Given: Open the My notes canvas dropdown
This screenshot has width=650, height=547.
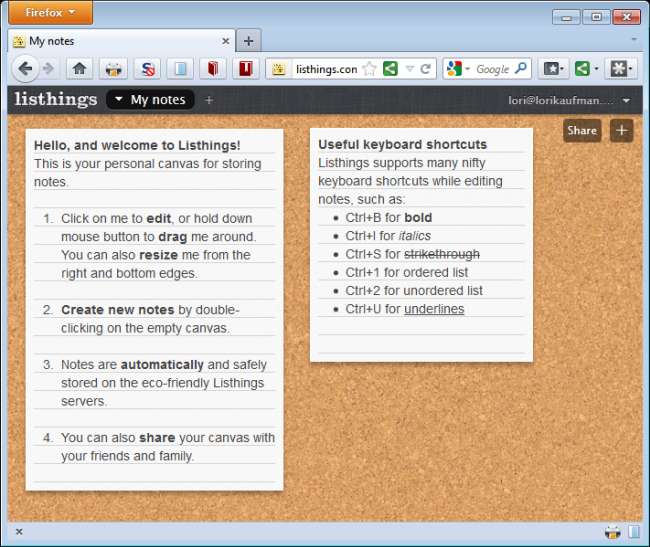Looking at the screenshot, I should [150, 99].
